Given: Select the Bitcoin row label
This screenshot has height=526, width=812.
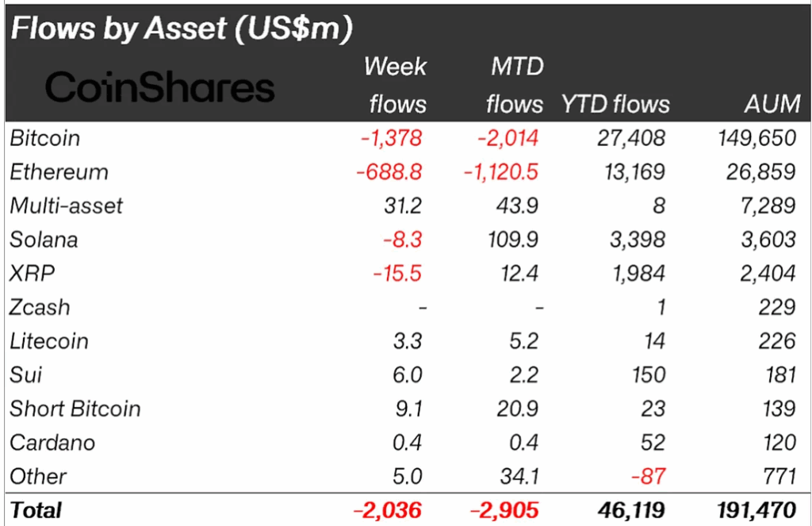Looking at the screenshot, I should coord(45,138).
